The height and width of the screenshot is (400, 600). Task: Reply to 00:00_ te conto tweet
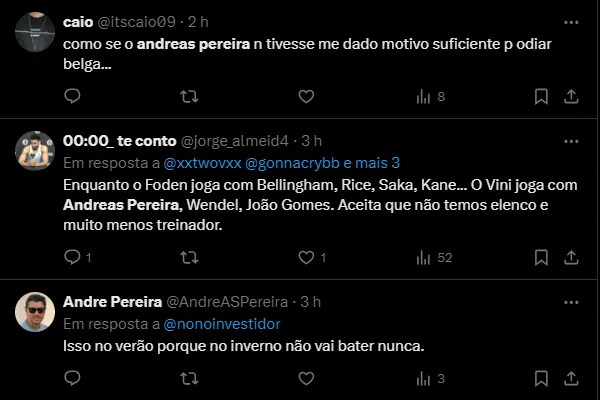coord(72,257)
